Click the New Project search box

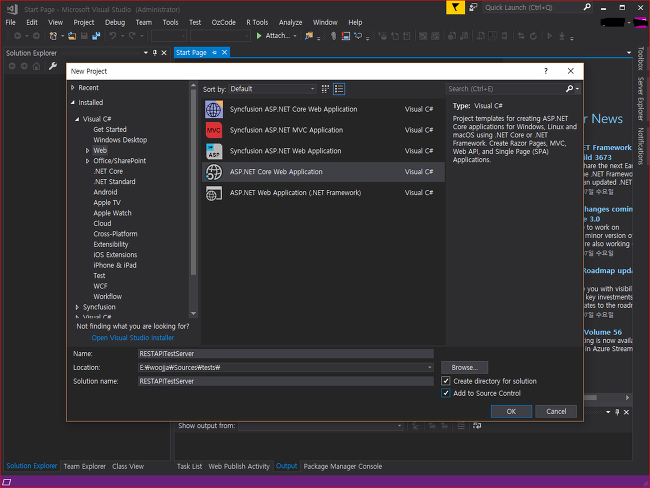tap(506, 89)
